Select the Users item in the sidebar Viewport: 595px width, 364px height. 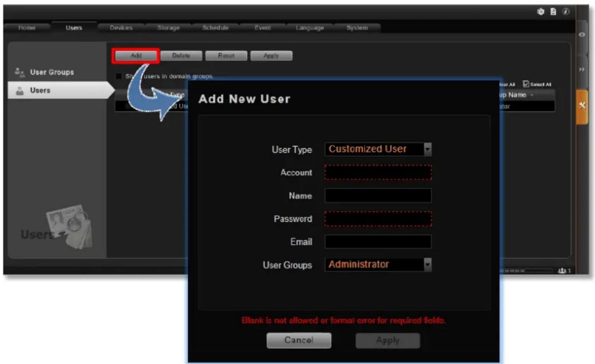61,90
